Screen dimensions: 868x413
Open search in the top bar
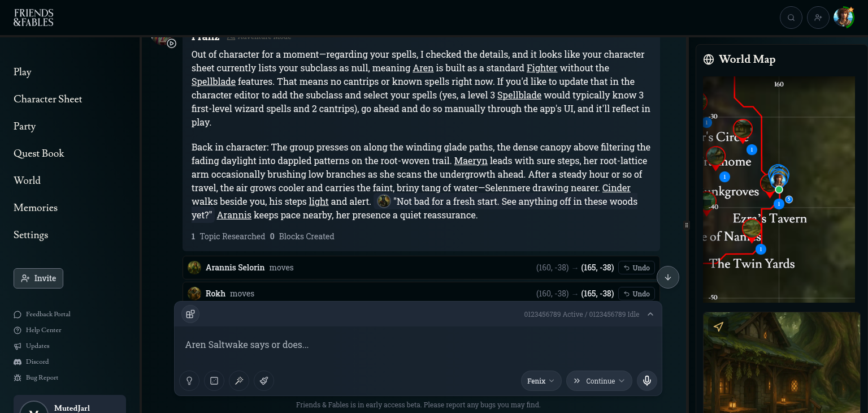click(791, 18)
